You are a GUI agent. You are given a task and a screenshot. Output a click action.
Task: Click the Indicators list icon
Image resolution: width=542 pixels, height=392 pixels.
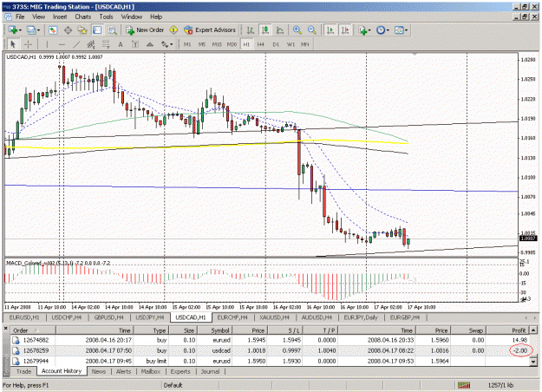(362, 30)
